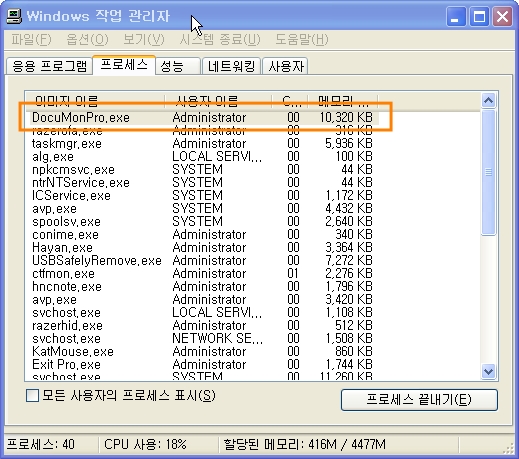This screenshot has height=459, width=519.
Task: Switch to the 응용 프로그램 tab
Action: [x=49, y=66]
